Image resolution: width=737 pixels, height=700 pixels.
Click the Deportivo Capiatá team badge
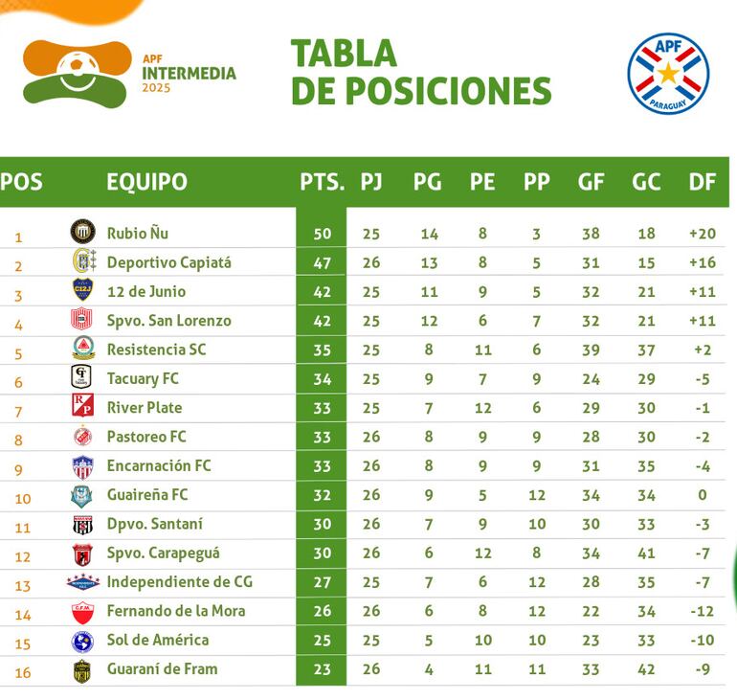tap(83, 261)
